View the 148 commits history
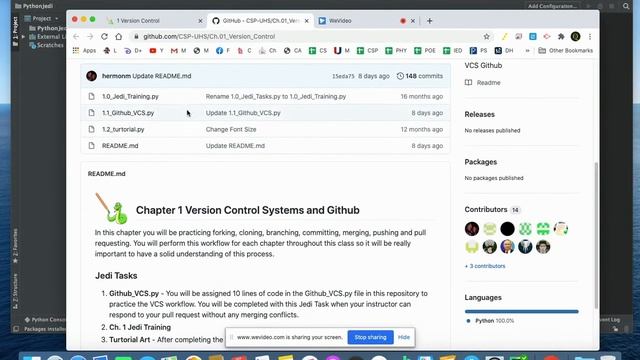This screenshot has width=640, height=360. [420, 76]
